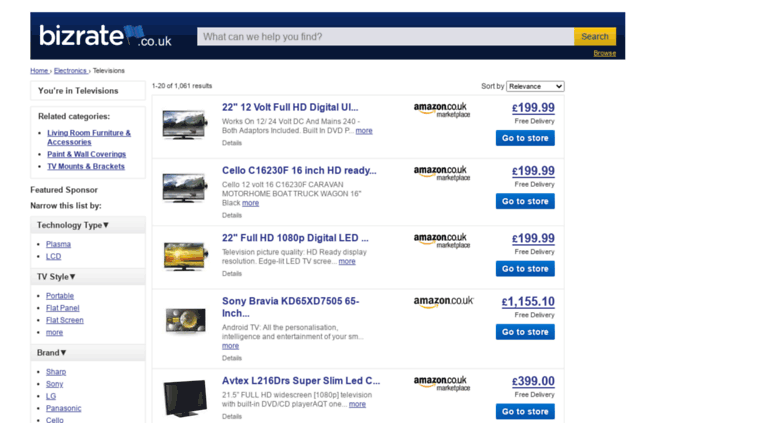Click Amazon marketplace logo for Avtex L216Drs
The width and height of the screenshot is (777, 423).
pos(442,383)
